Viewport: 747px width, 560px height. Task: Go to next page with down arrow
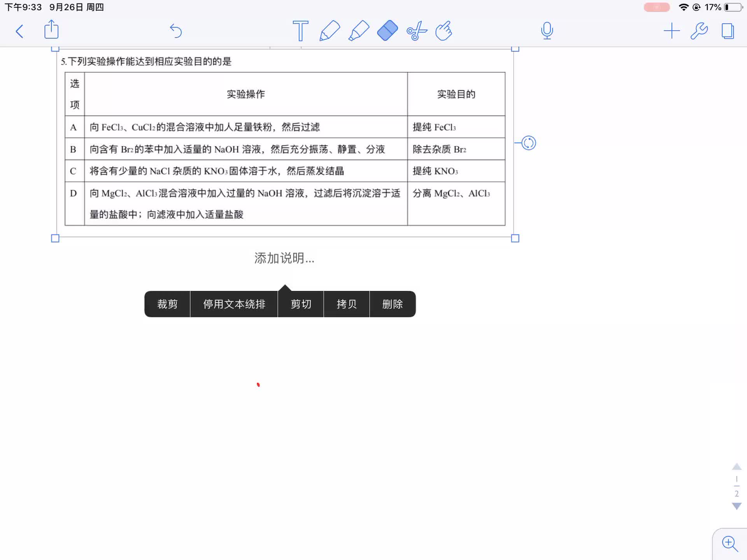tap(736, 506)
